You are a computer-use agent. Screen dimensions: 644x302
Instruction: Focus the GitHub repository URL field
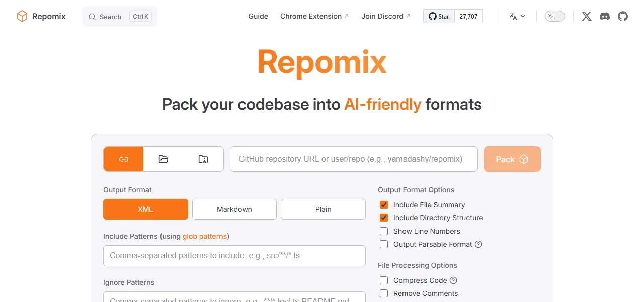point(354,159)
